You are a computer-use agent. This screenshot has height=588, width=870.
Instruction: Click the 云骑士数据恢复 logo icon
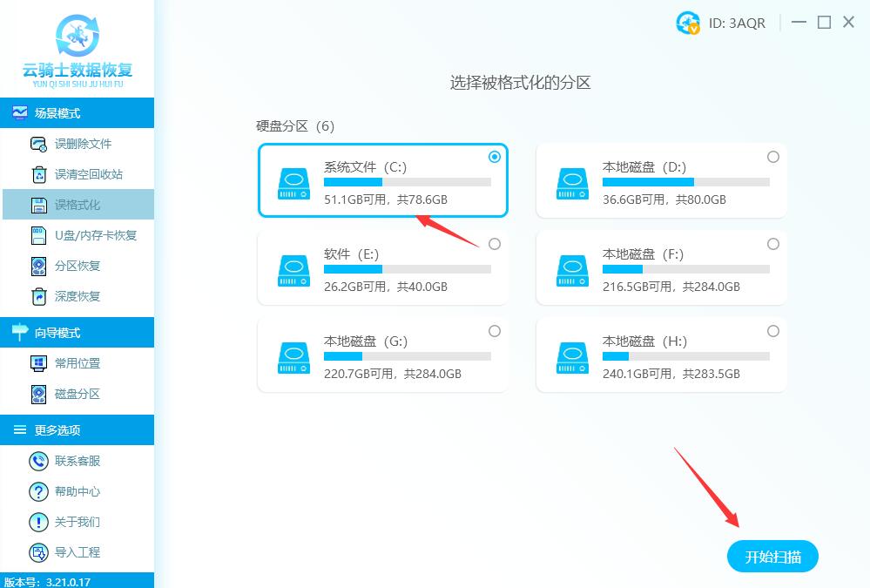pyautogui.click(x=78, y=36)
